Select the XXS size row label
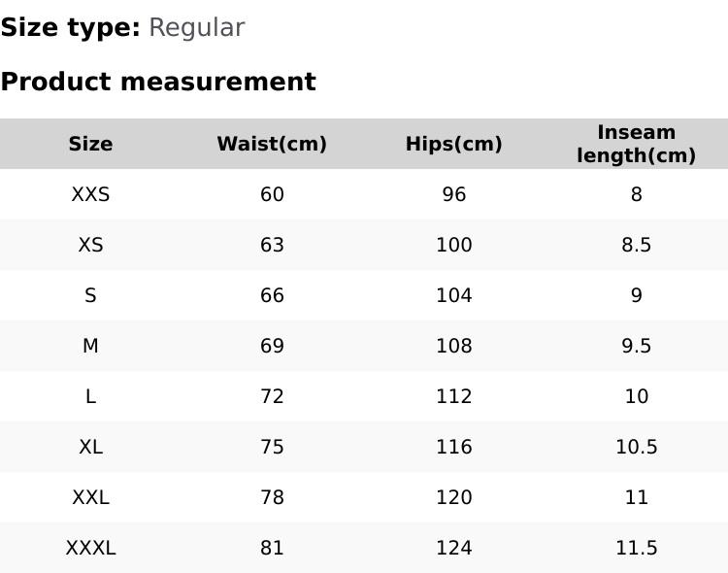 90,194
